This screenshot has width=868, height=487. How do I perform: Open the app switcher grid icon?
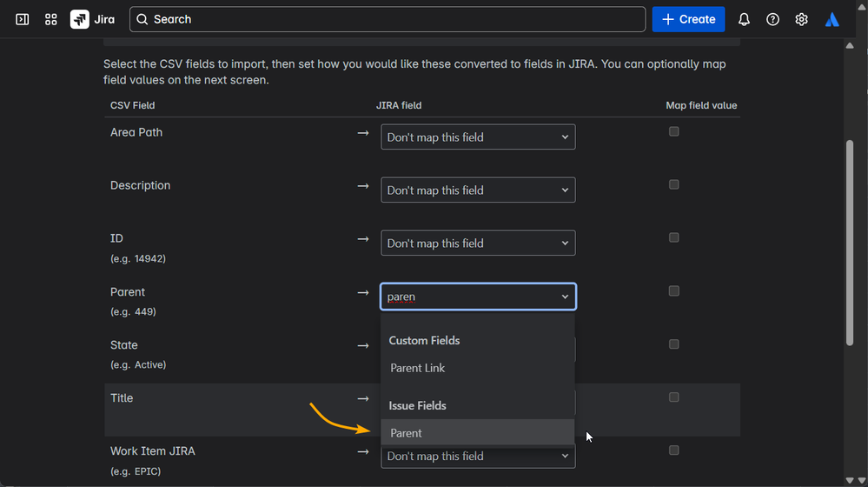click(x=51, y=19)
